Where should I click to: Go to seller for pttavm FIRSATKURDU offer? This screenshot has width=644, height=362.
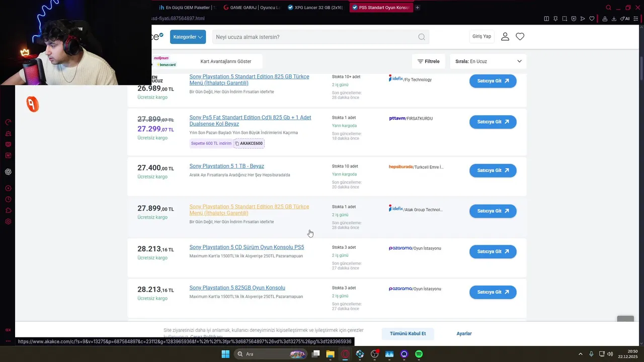tap(493, 122)
